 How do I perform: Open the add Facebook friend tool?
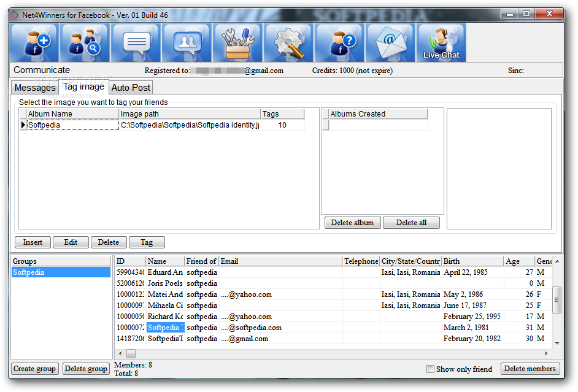[34, 43]
